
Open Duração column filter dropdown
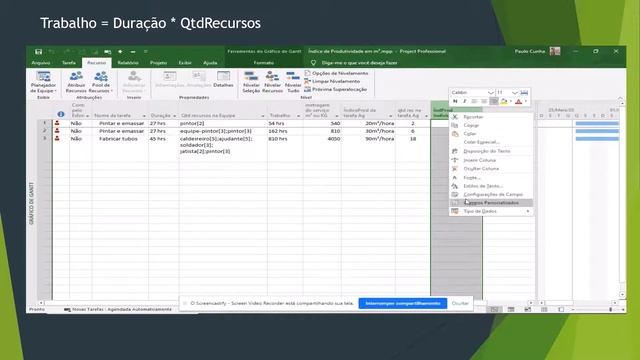[x=174, y=116]
